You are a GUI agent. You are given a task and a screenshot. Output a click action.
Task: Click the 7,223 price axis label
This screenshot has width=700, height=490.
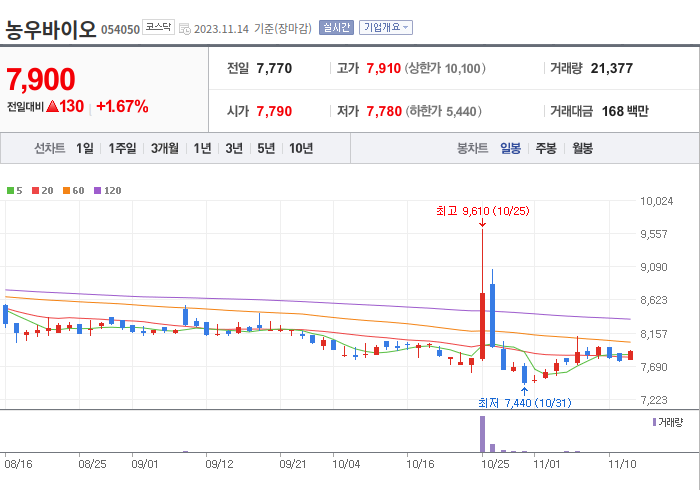pos(654,400)
